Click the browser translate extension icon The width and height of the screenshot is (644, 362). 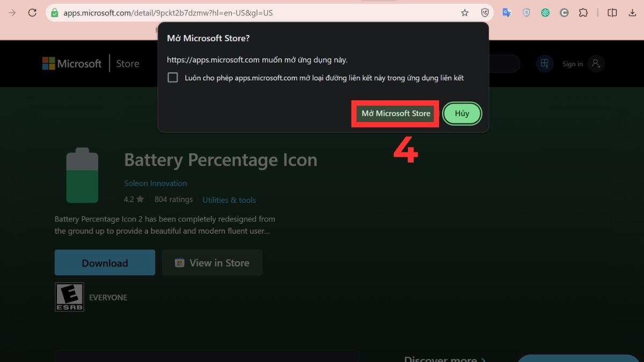click(x=507, y=12)
